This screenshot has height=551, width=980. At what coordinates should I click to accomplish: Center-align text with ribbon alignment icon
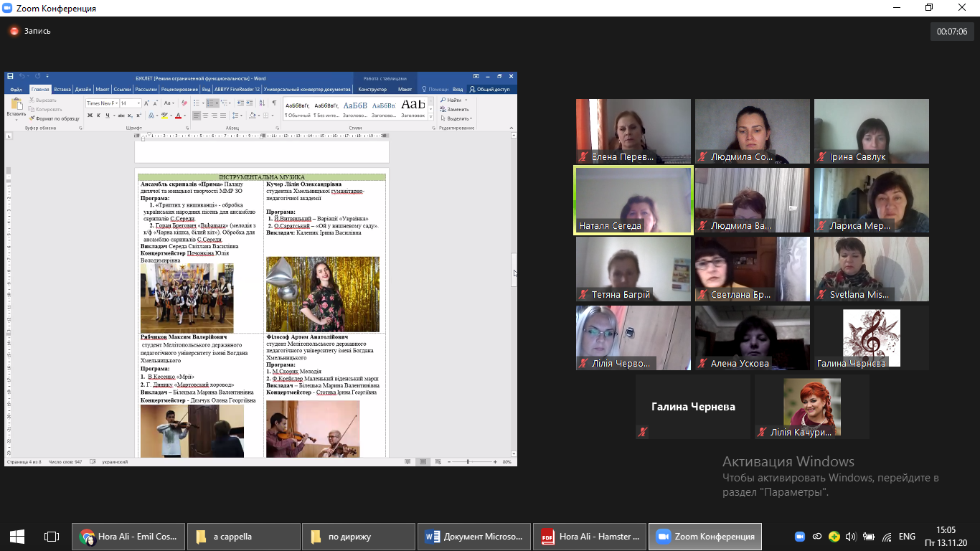(x=205, y=116)
